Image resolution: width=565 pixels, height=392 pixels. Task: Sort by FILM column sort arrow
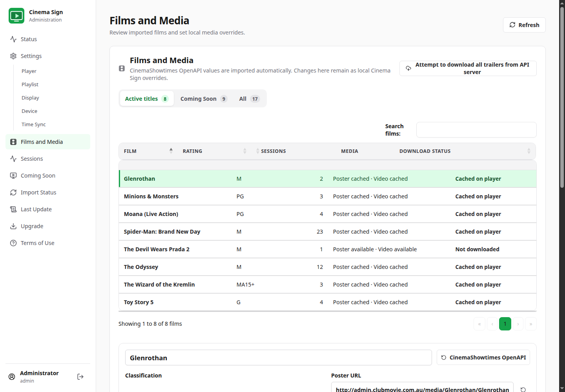coord(171,151)
